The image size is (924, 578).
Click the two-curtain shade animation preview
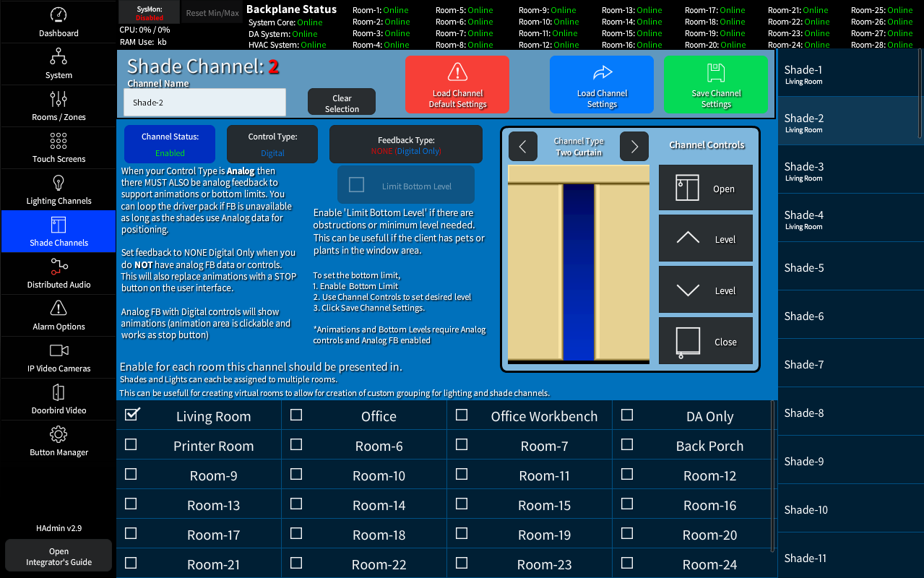pos(579,264)
